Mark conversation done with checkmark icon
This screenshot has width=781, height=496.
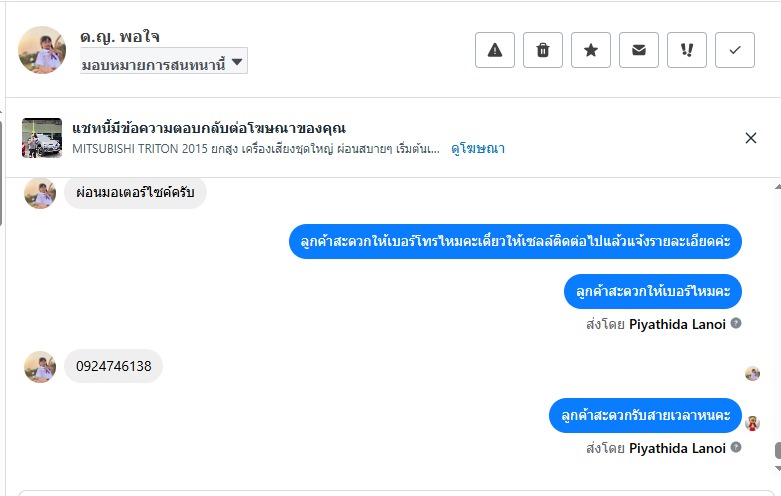pyautogui.click(x=735, y=50)
